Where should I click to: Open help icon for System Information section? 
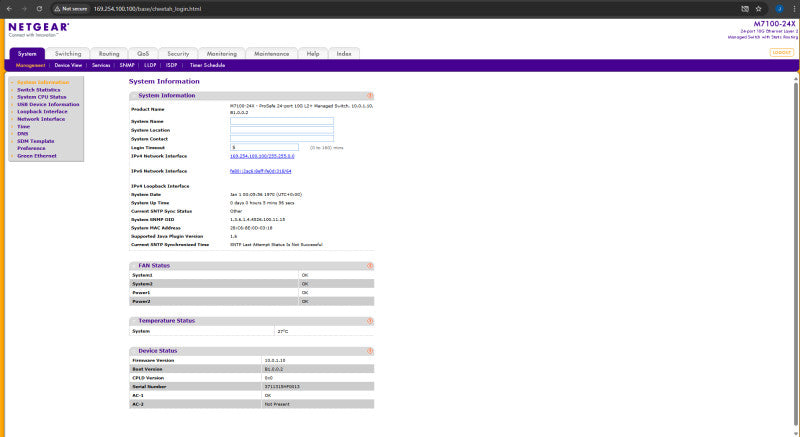click(x=370, y=95)
